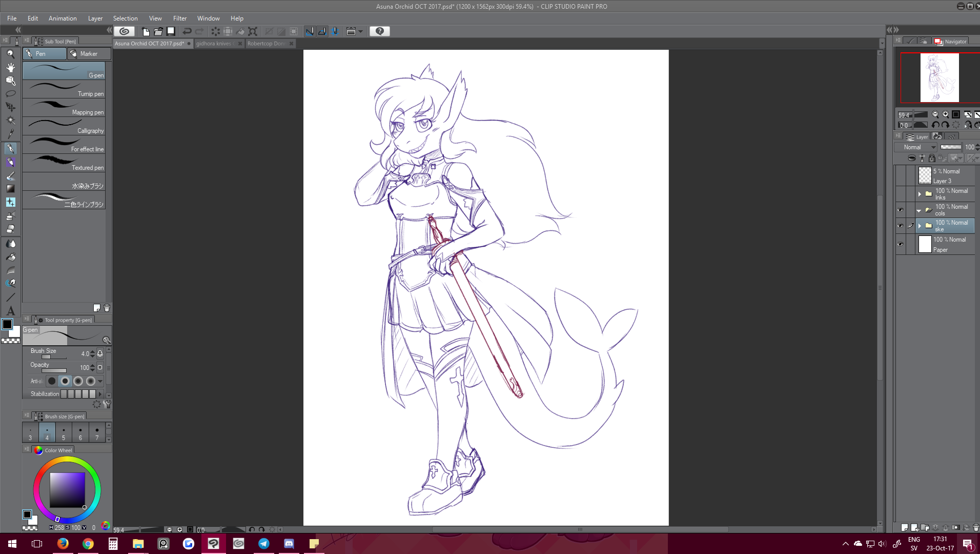Rotate canvas left in Navigator

click(935, 125)
